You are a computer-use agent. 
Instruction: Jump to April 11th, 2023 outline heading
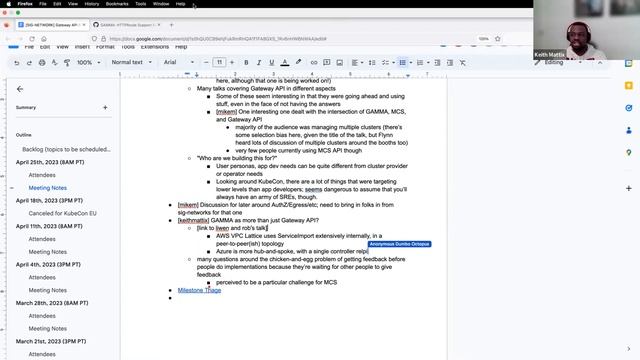pyautogui.click(x=49, y=226)
